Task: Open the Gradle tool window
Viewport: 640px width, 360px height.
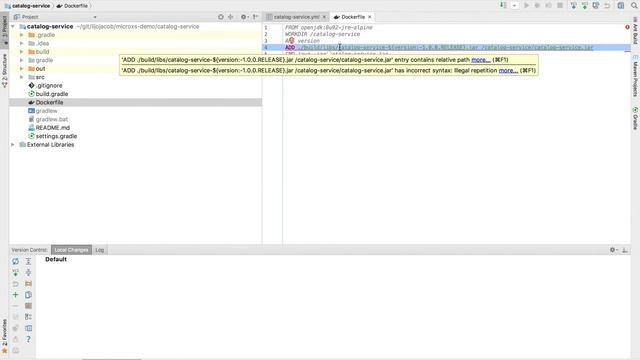Action: 635,118
